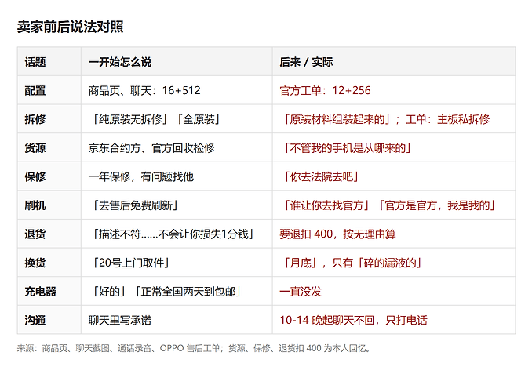Image resolution: width=532 pixels, height=392 pixels.
Task: Click the cell 「不管我的手机是从哪来的」
Action: [x=394, y=147]
